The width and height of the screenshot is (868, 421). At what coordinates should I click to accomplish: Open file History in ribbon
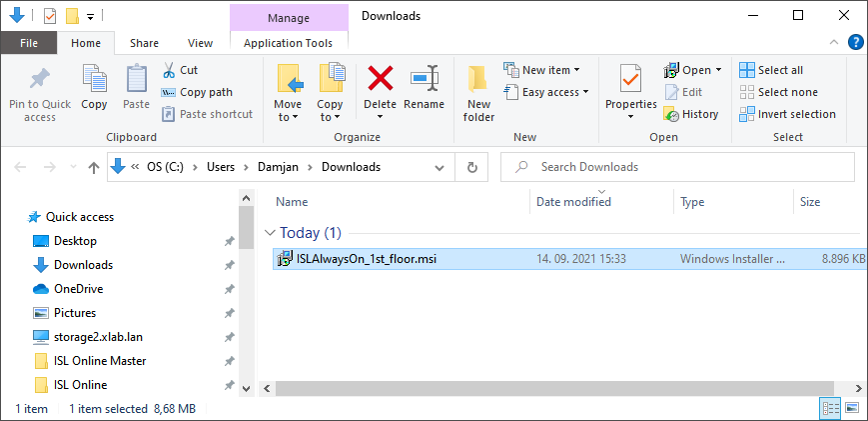(691, 114)
